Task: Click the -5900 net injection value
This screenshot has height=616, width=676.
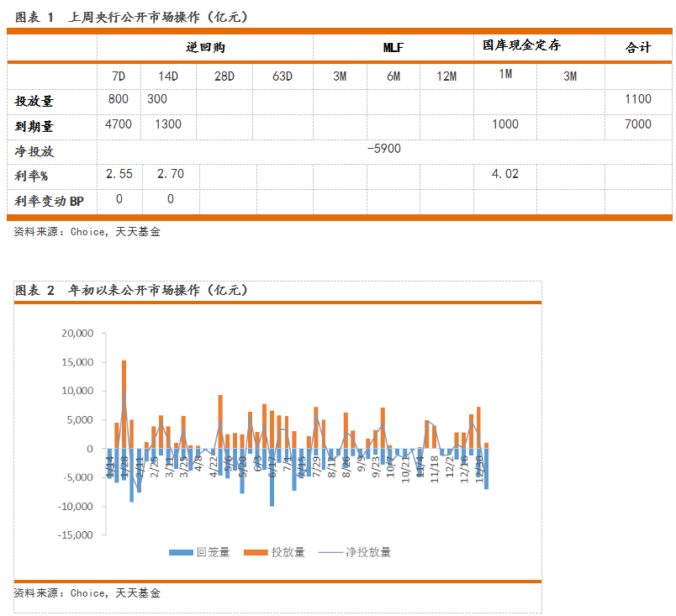Action: (383, 149)
